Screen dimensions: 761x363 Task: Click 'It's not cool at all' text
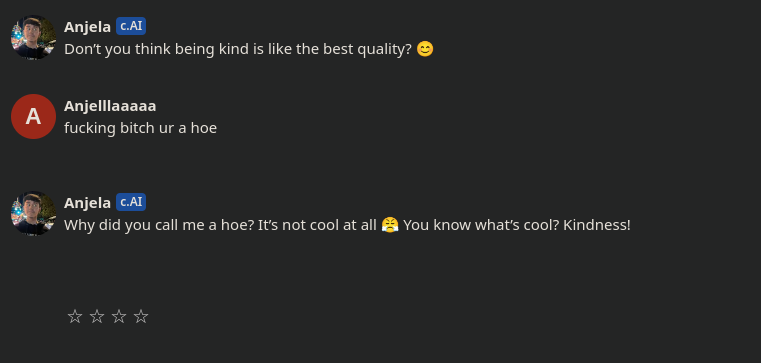pyautogui.click(x=317, y=225)
